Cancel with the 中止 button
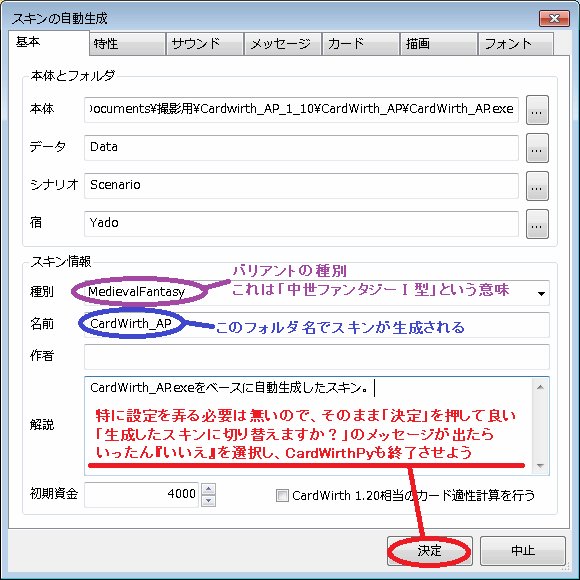 523,551
